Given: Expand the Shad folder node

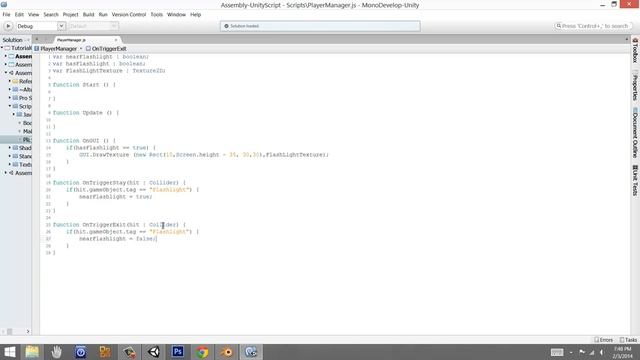Looking at the screenshot, I should [x=10, y=148].
